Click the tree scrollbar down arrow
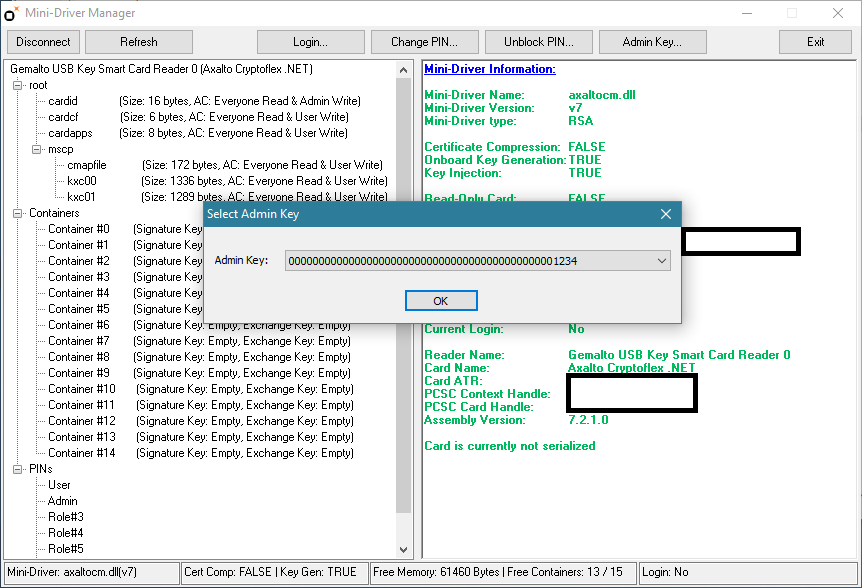Viewport: 862px width, 588px height. (x=404, y=550)
